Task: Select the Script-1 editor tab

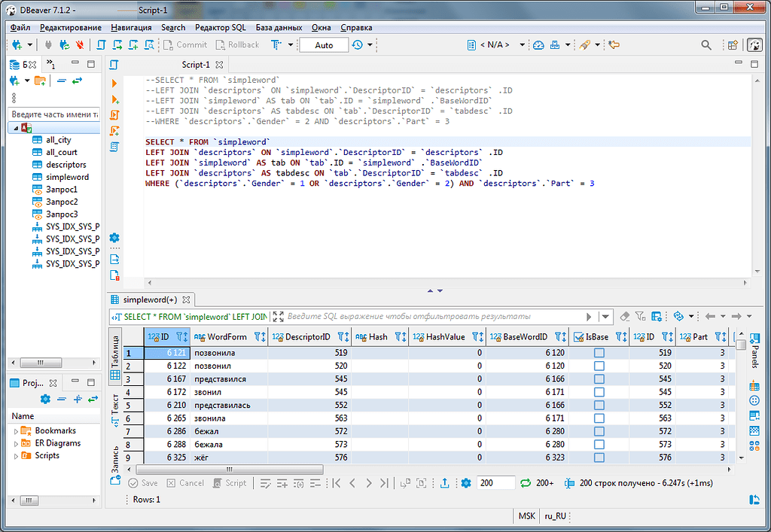Action: (195, 65)
